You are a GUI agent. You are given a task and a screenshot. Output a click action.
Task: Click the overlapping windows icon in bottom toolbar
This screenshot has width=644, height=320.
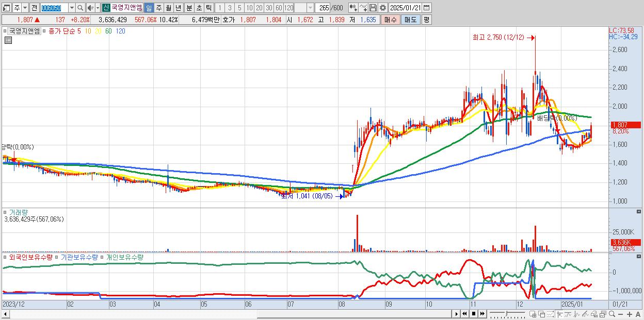[x=541, y=314]
